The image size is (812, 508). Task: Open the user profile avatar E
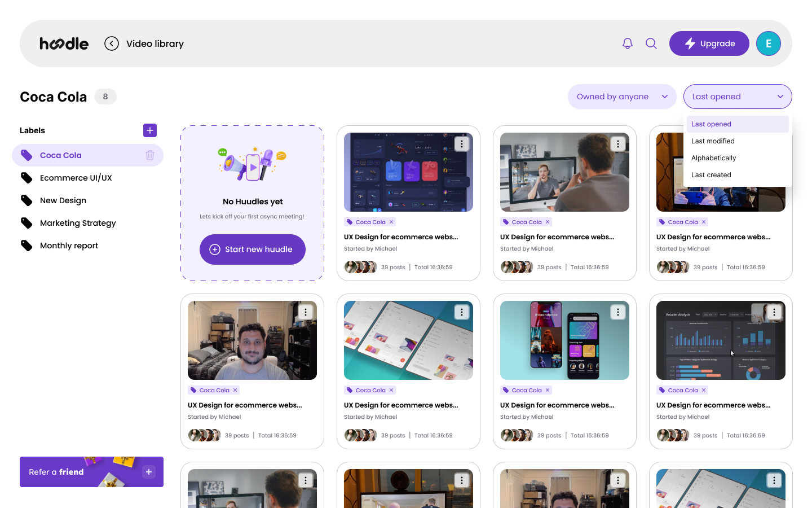coord(769,43)
